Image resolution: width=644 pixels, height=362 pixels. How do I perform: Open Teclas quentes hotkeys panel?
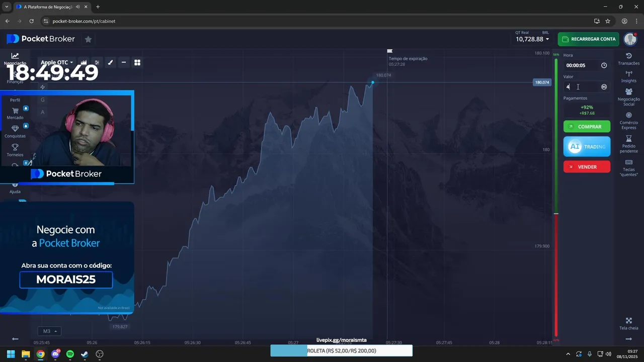pos(628,168)
